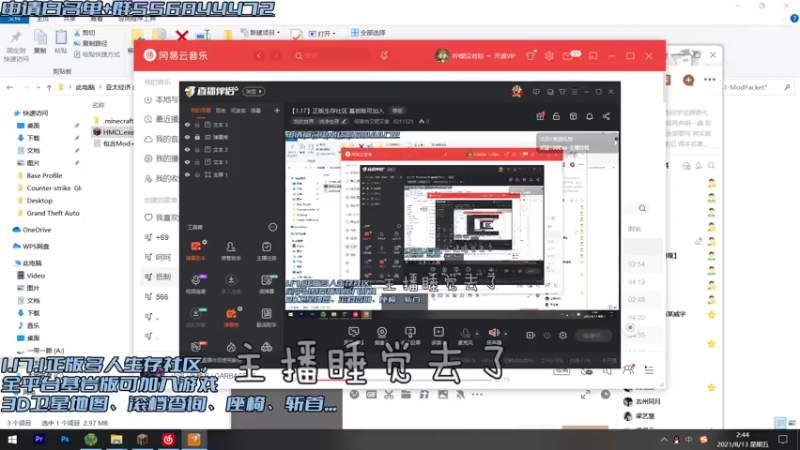This screenshot has width=800, height=450.
Task: Open speaker dropdown arrow in streaming app
Action: click(x=506, y=334)
